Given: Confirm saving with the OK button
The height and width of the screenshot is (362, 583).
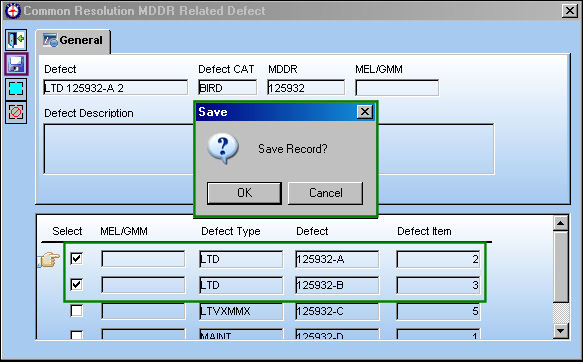Looking at the screenshot, I should pyautogui.click(x=244, y=193).
